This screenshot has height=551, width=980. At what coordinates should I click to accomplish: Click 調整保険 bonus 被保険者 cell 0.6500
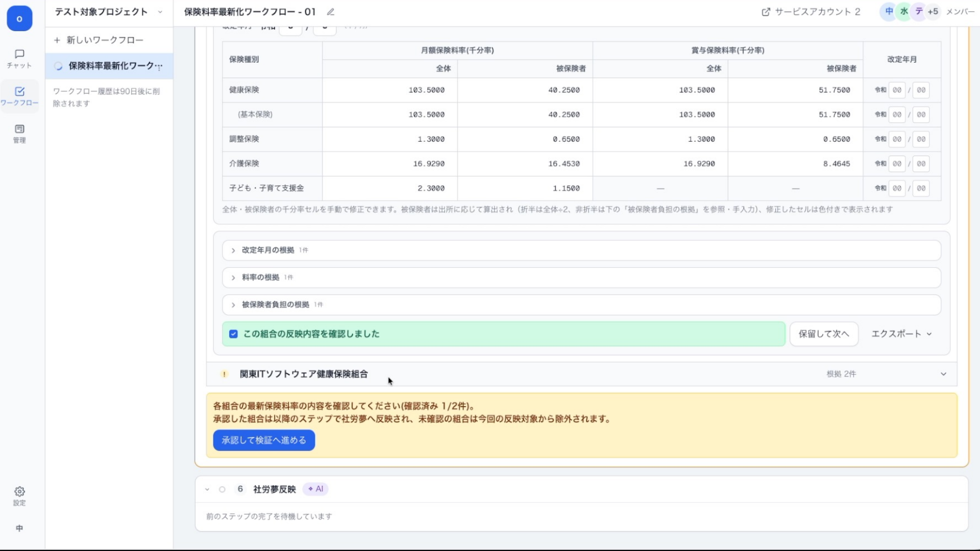(795, 139)
